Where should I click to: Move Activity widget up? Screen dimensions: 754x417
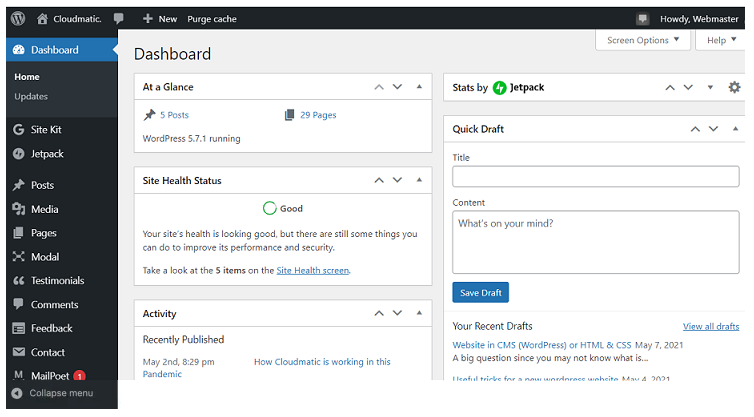(379, 313)
